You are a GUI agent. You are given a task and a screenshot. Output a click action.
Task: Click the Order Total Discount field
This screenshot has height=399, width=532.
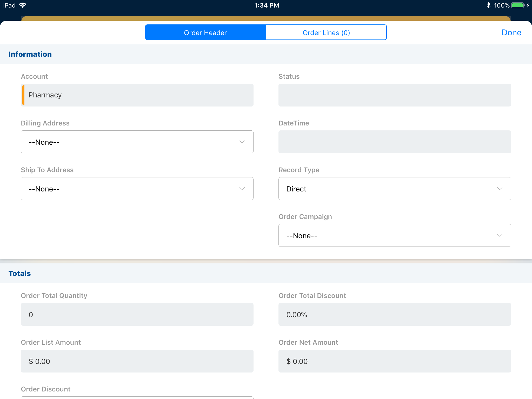click(x=395, y=314)
